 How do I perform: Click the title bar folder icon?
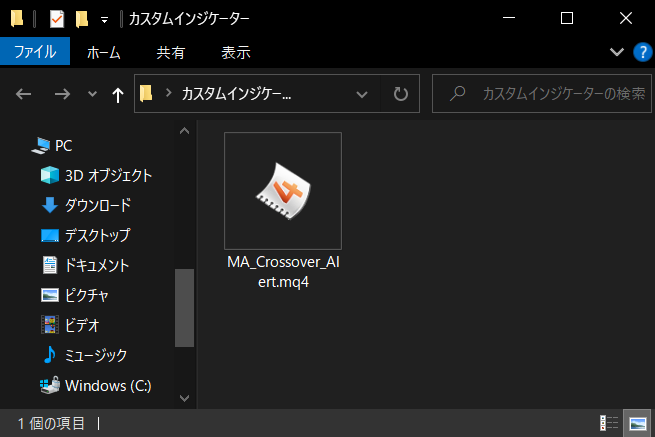coord(17,18)
